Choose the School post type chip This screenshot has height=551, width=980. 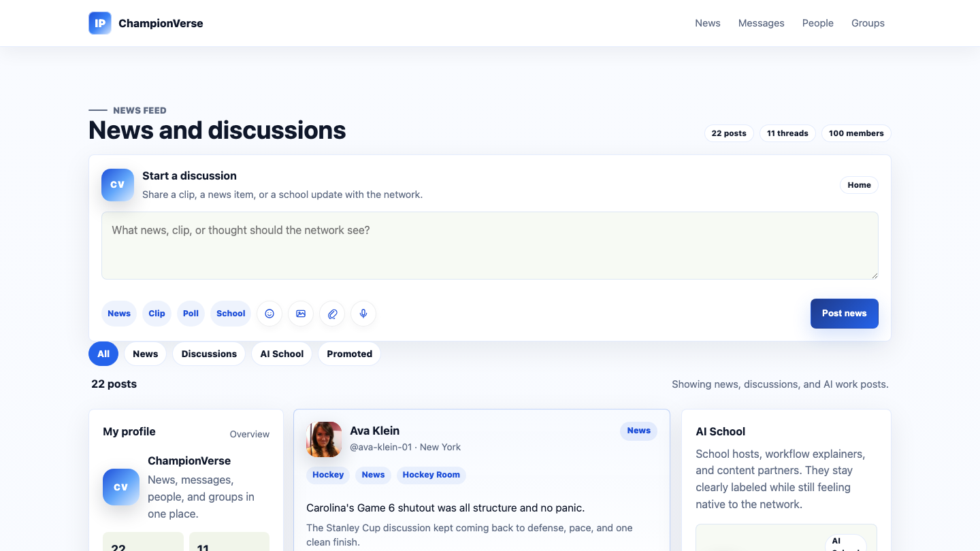click(x=231, y=314)
